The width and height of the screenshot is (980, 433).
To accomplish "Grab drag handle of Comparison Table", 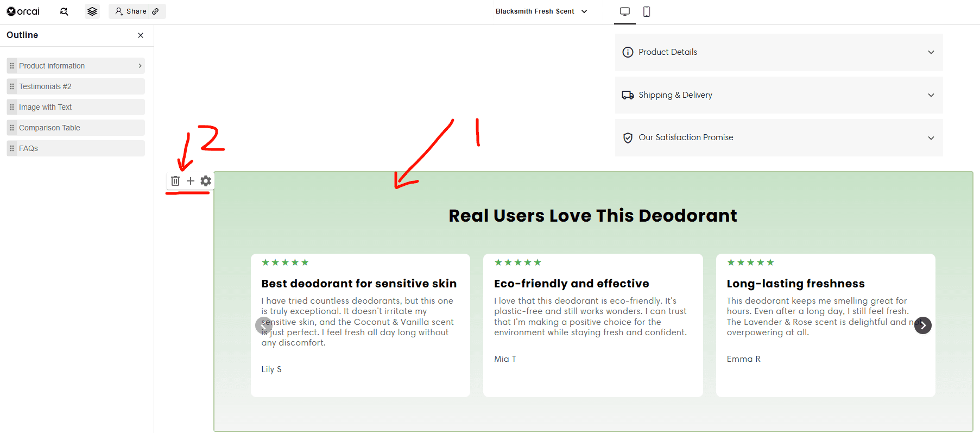I will (12, 128).
